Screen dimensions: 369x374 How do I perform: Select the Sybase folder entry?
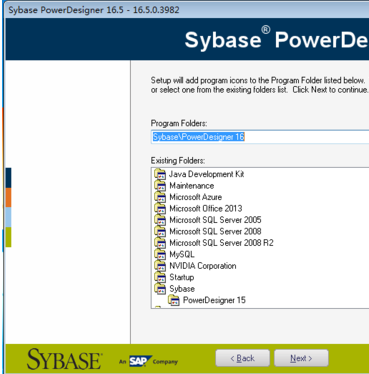point(182,289)
